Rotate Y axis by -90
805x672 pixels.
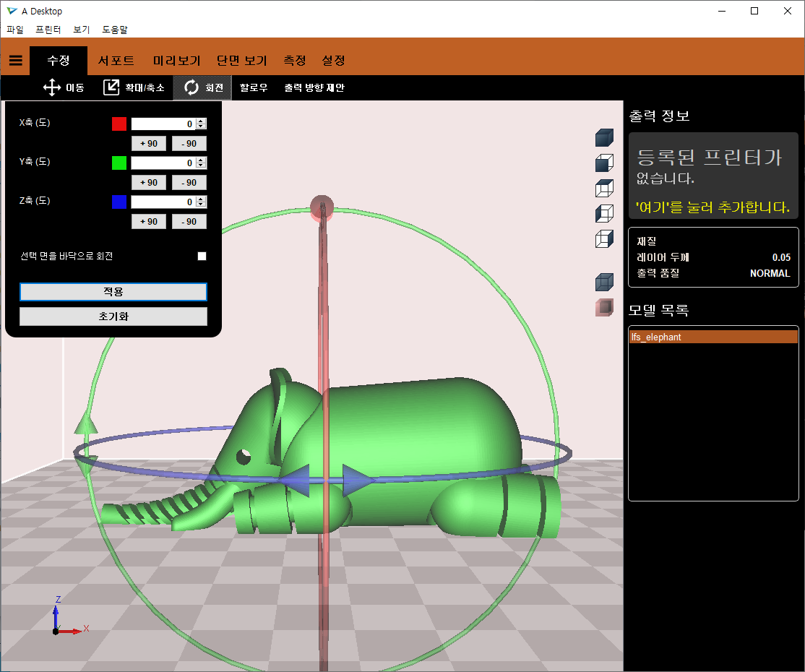point(189,183)
